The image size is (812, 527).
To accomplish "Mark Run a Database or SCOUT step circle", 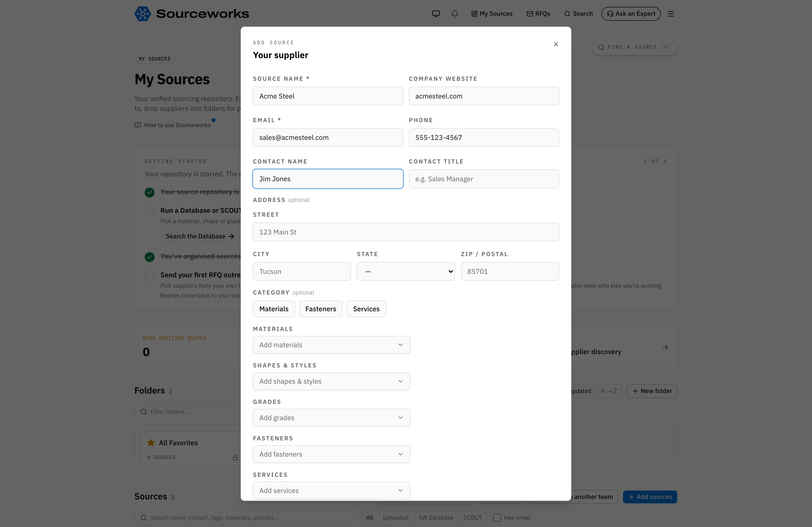I will [x=149, y=211].
